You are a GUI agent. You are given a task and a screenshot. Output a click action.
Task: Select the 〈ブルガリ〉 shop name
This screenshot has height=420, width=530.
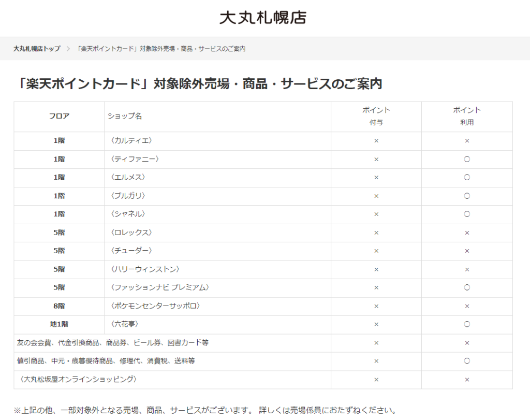tap(128, 195)
